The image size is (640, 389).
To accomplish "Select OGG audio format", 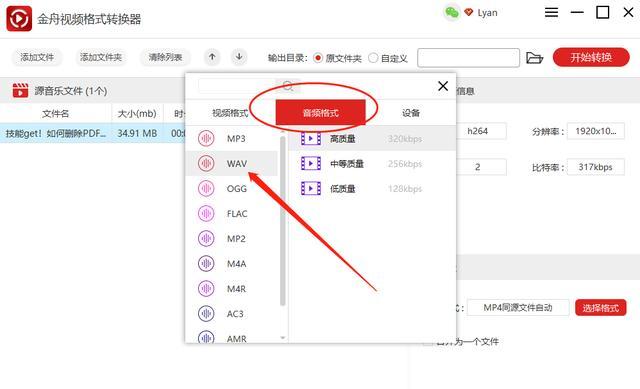I will tap(231, 189).
